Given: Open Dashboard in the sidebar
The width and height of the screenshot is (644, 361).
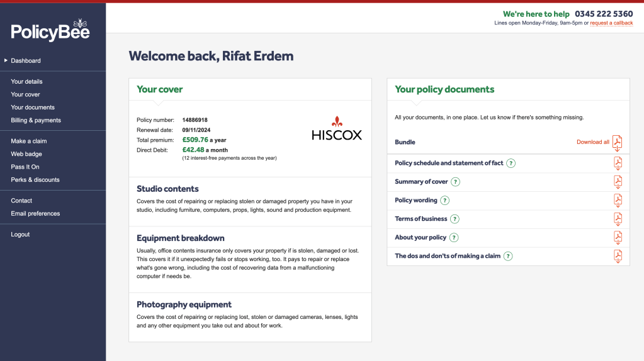Looking at the screenshot, I should coord(26,61).
